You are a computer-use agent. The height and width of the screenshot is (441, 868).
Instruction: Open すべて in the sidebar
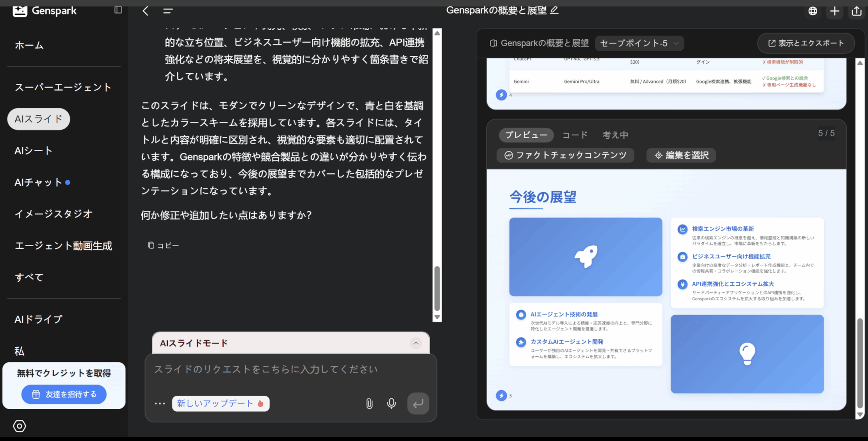tap(29, 277)
